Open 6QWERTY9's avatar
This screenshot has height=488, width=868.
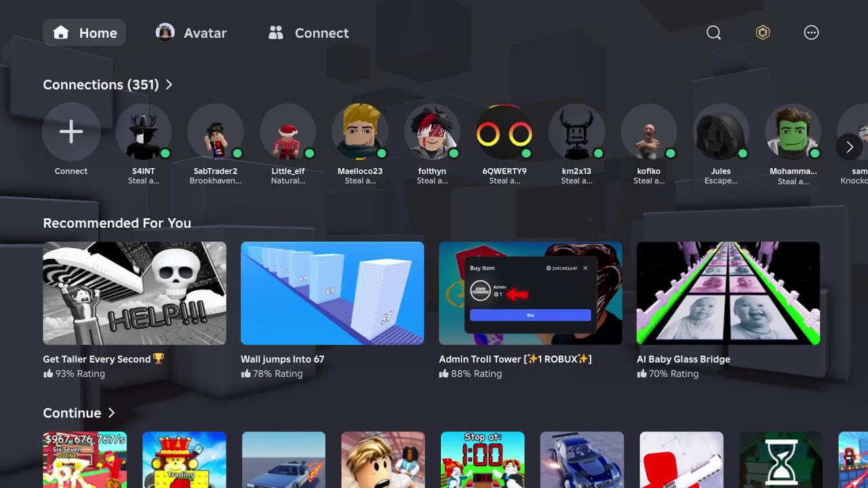[505, 132]
